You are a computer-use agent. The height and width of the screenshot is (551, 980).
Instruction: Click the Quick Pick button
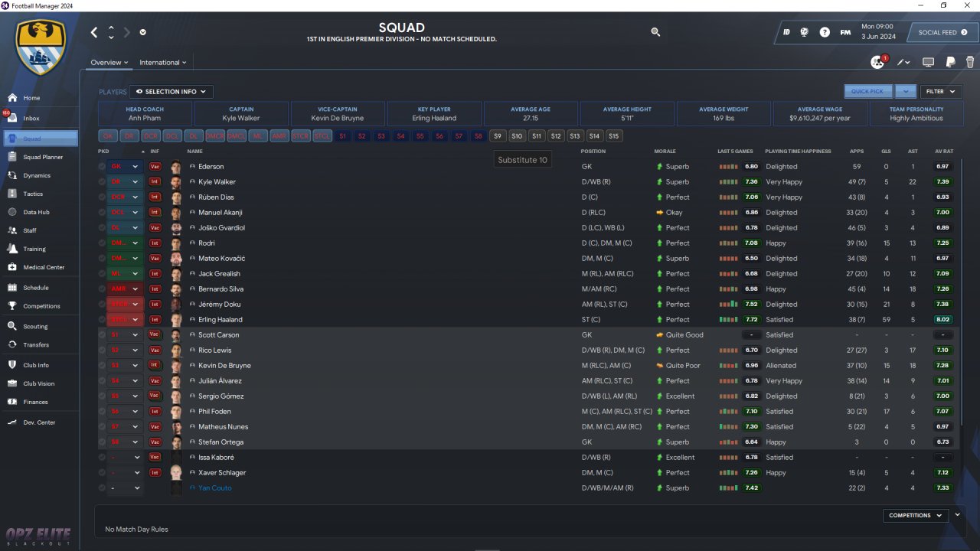(868, 91)
